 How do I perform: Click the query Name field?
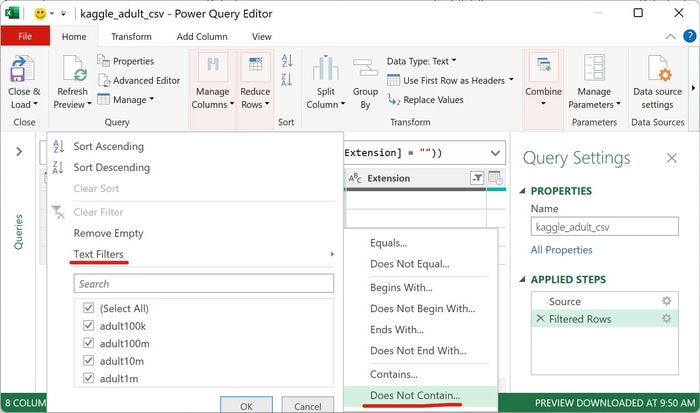click(604, 226)
